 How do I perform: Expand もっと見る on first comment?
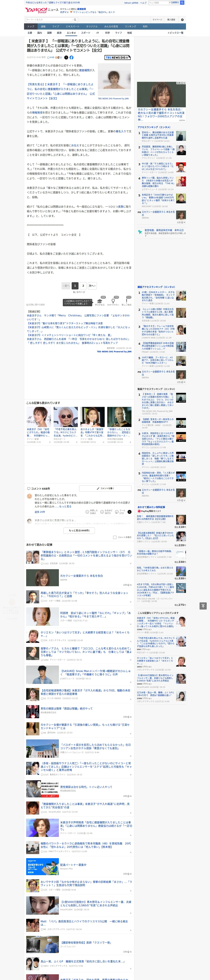tap(65, 506)
